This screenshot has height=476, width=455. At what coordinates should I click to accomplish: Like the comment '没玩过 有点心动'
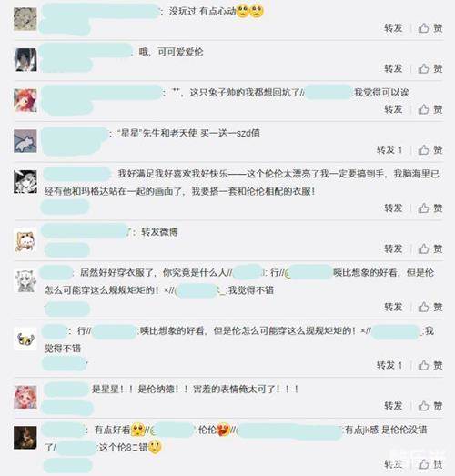tap(430, 28)
